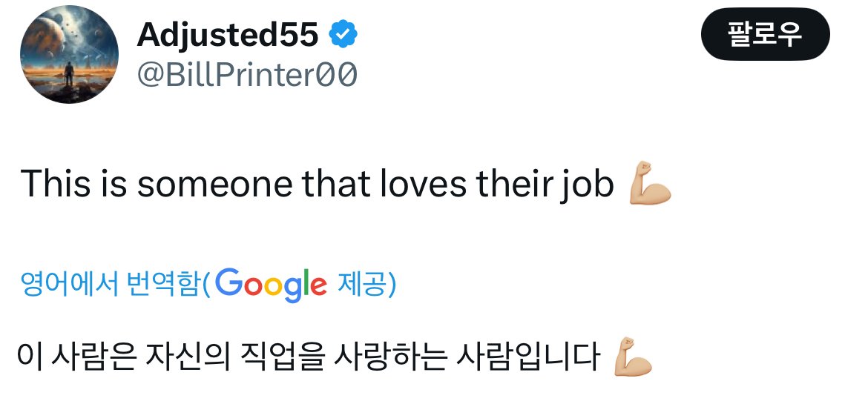
Task: Click the @BillPrinter00 handle
Action: coord(247,75)
